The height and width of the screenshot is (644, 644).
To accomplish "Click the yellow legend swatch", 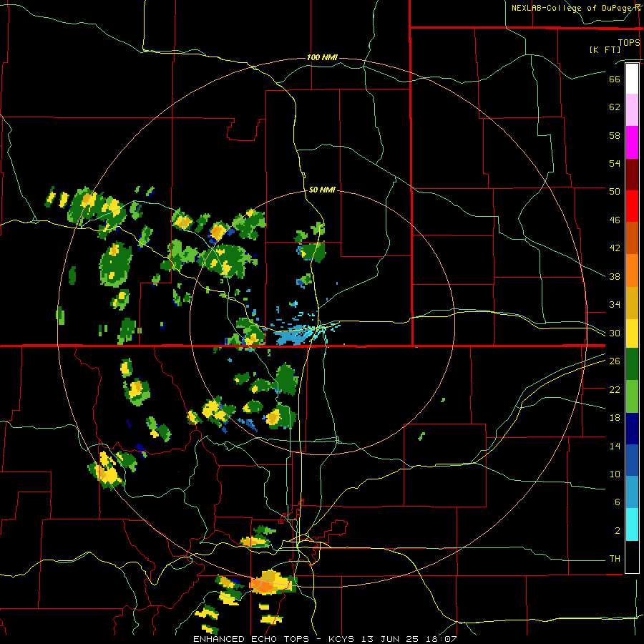I will [632, 333].
